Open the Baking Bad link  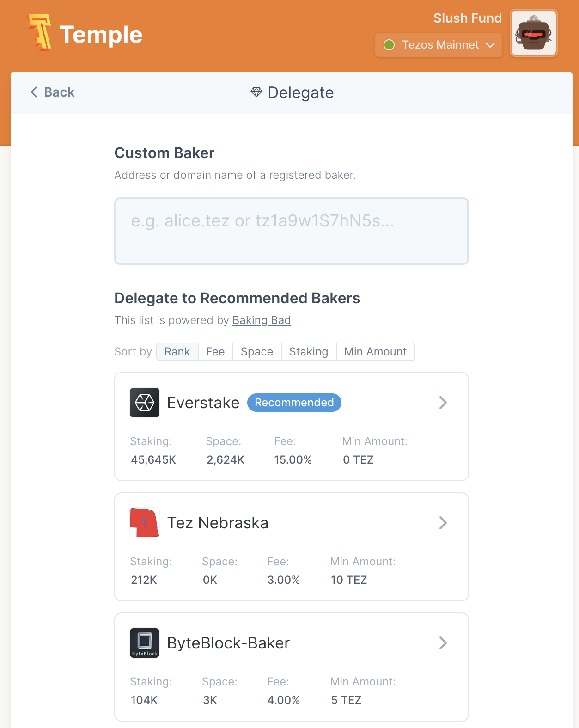click(x=262, y=320)
